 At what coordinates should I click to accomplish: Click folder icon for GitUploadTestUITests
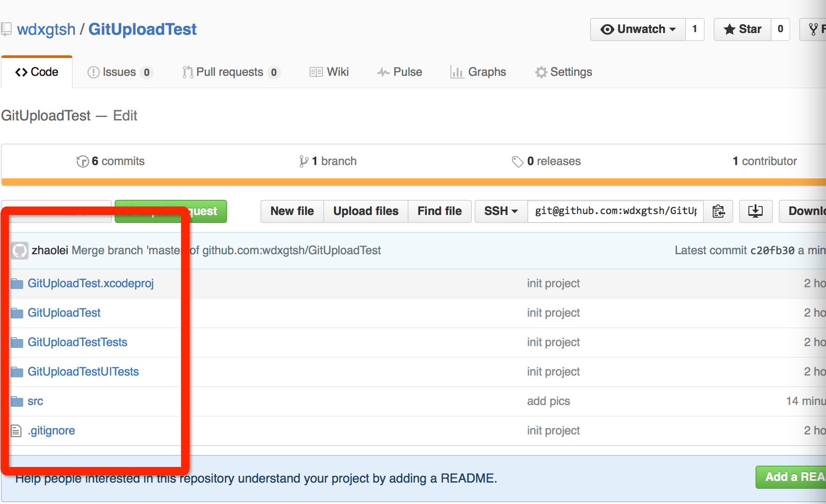click(17, 372)
